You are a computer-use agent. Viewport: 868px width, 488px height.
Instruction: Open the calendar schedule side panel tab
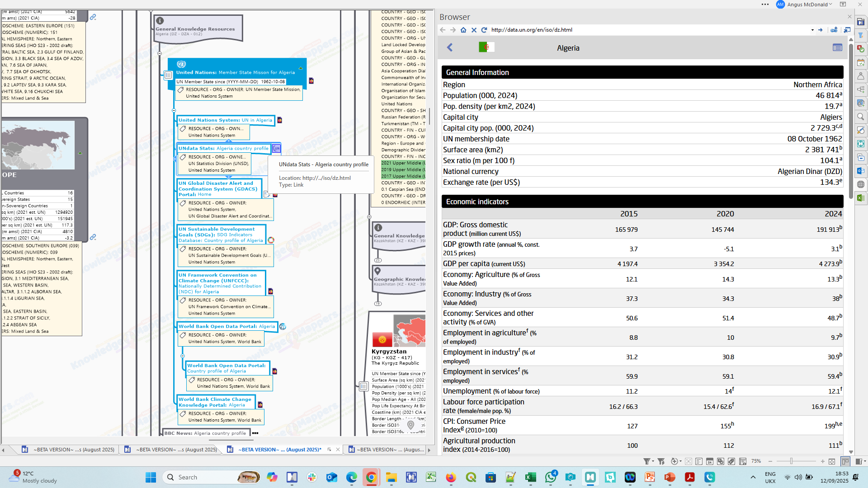point(861,62)
